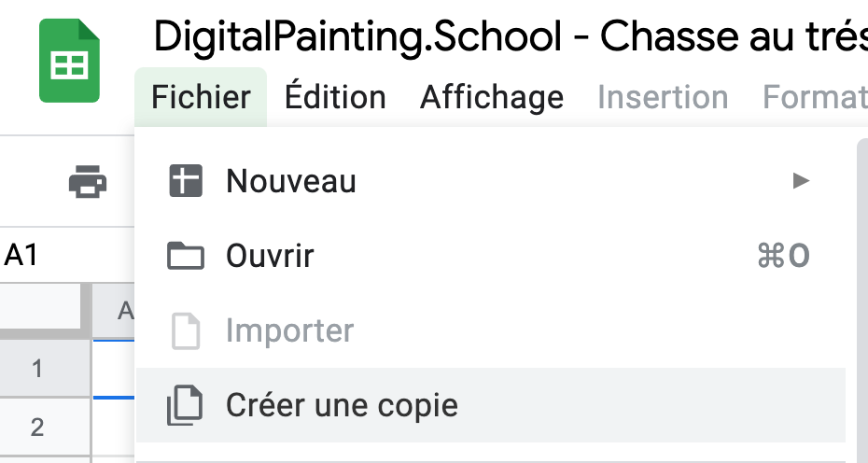Select the row 1 header
868x463 pixels.
(37, 369)
